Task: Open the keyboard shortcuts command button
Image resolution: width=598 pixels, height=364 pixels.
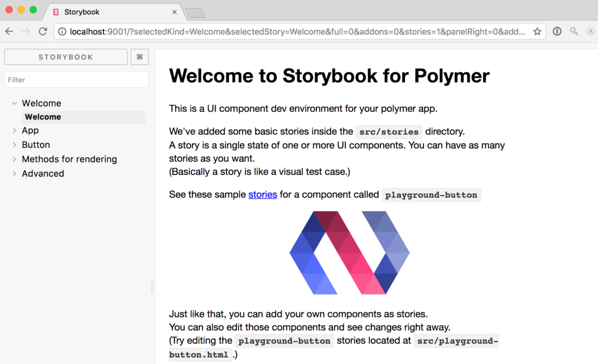Action: (x=140, y=57)
